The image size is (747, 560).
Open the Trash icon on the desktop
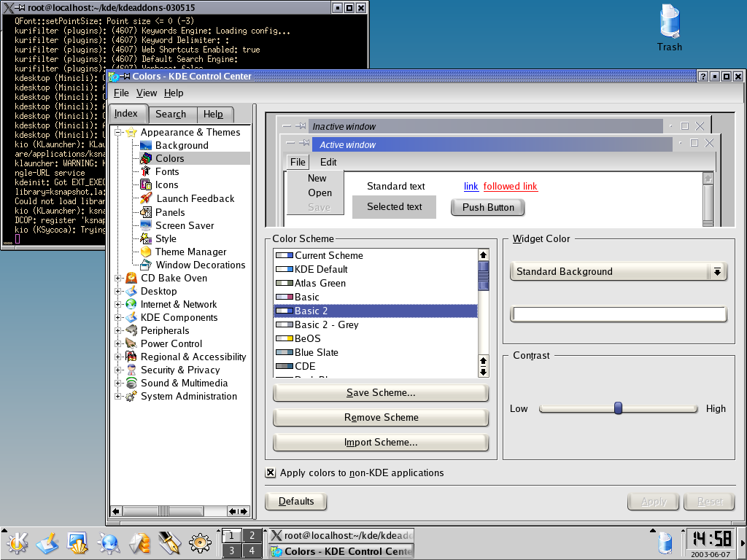pyautogui.click(x=670, y=21)
